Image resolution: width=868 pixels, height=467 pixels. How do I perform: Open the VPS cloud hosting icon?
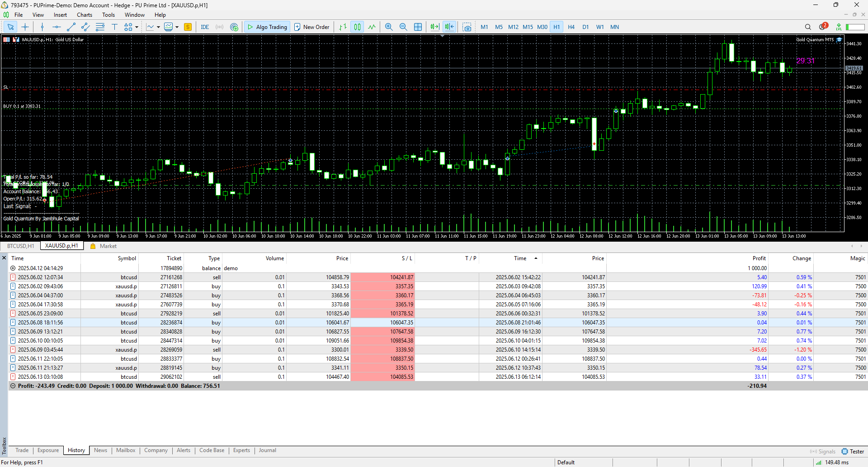pyautogui.click(x=234, y=27)
